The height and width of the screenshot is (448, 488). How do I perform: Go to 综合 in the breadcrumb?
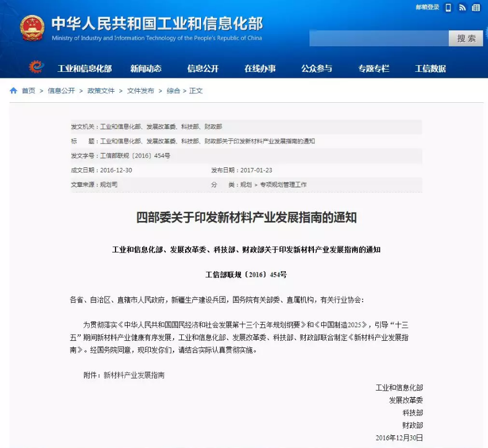click(x=174, y=91)
